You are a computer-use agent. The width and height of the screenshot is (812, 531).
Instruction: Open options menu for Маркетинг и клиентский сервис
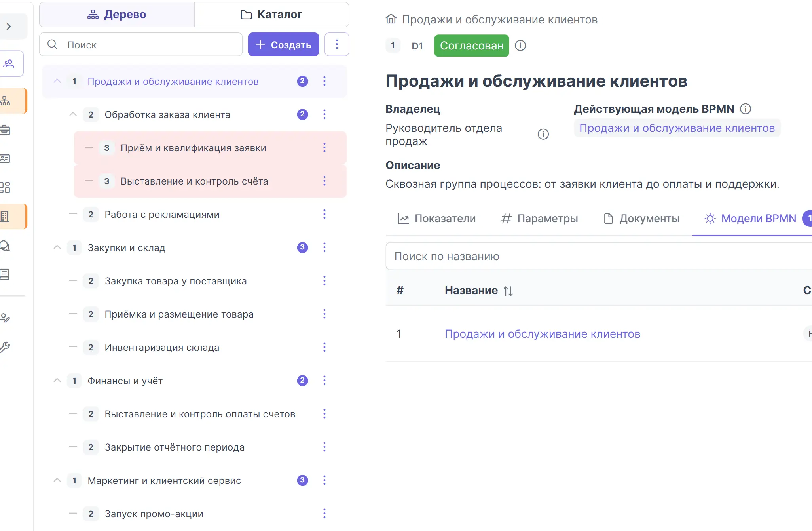tap(324, 480)
